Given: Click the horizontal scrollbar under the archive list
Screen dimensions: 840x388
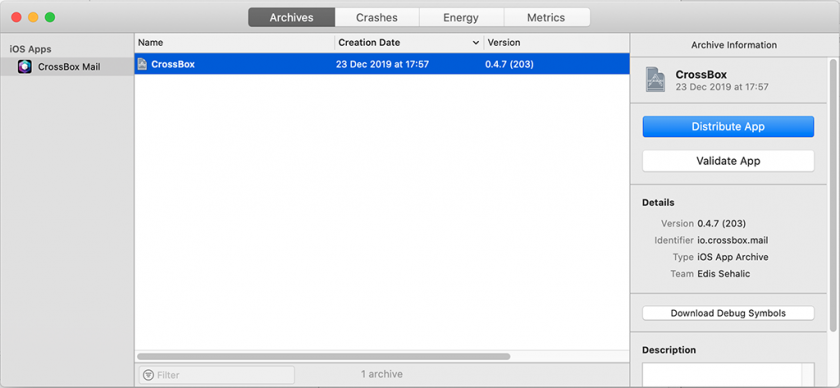Looking at the screenshot, I should pyautogui.click(x=324, y=356).
